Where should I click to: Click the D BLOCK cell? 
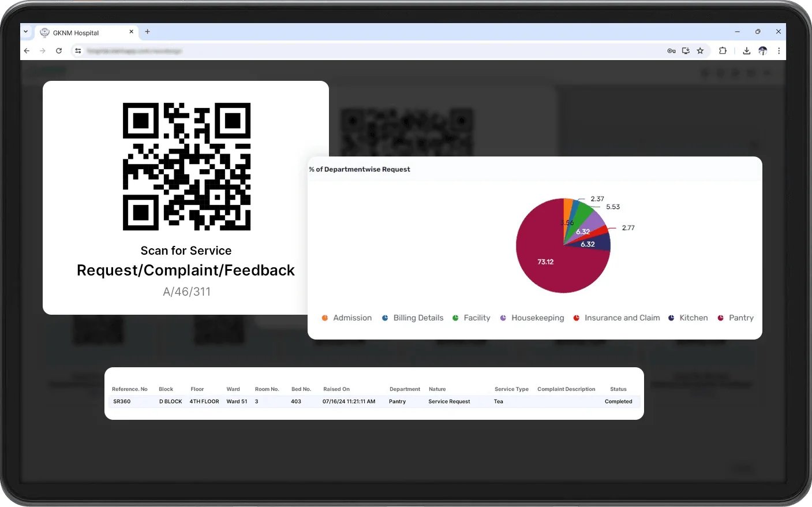tap(171, 401)
